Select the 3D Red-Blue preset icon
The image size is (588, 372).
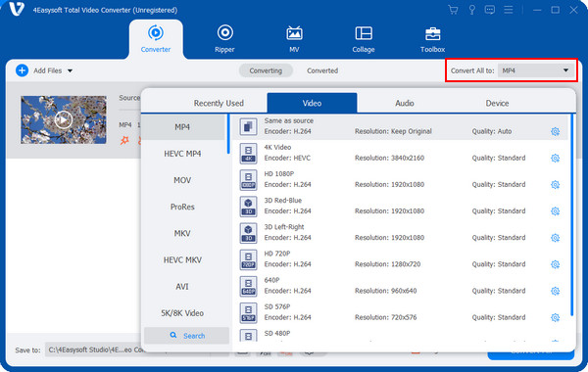[248, 207]
